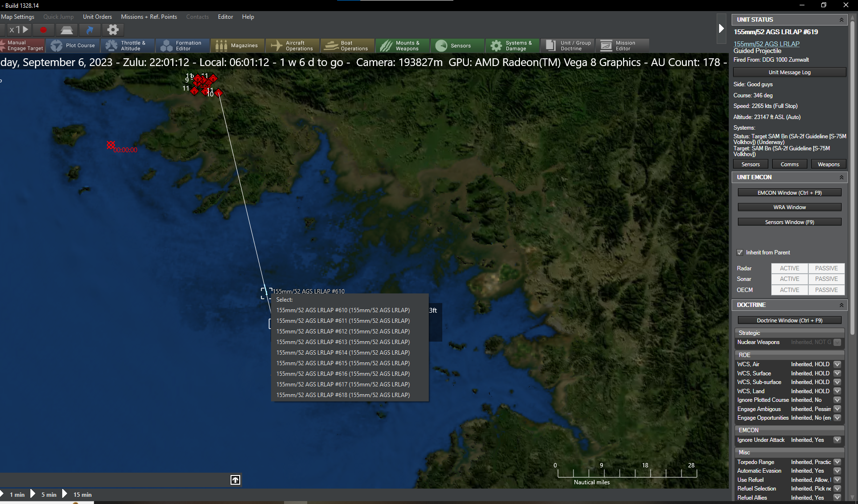
Task: Open Throttle & Altitude settings
Action: point(128,46)
